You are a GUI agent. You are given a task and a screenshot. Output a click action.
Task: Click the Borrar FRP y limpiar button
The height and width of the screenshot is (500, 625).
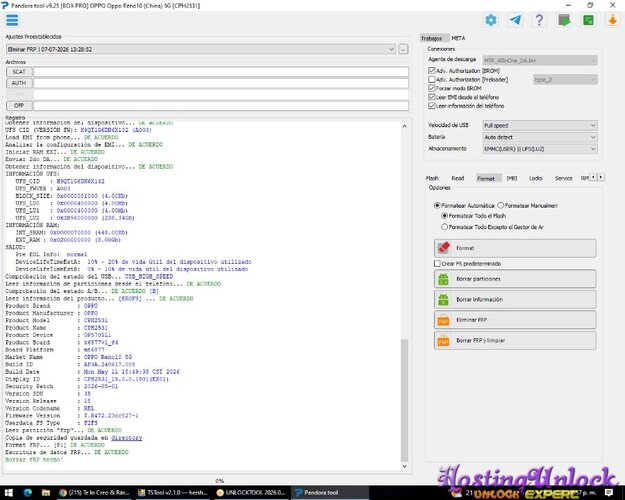pos(515,341)
